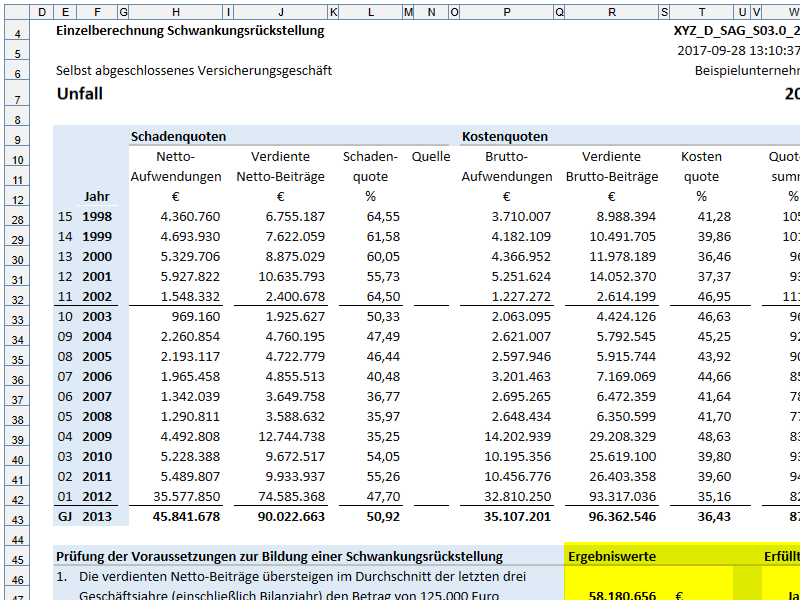Select the bold 'Unfall' heading cell

point(80,94)
